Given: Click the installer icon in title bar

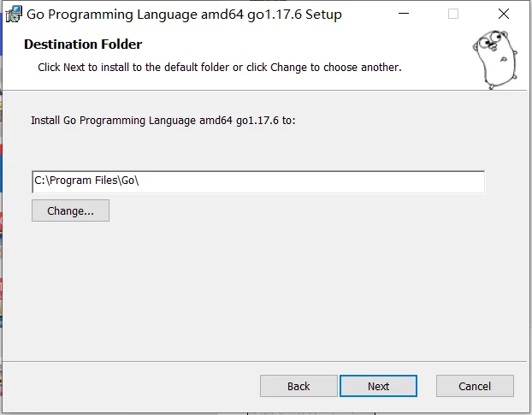Looking at the screenshot, I should tap(14, 15).
